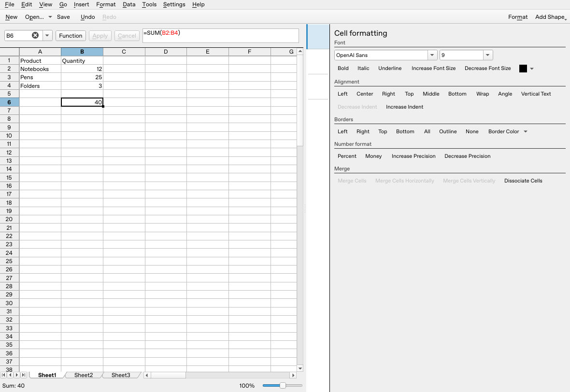570x392 pixels.
Task: Click the formula input field
Action: pos(221,36)
